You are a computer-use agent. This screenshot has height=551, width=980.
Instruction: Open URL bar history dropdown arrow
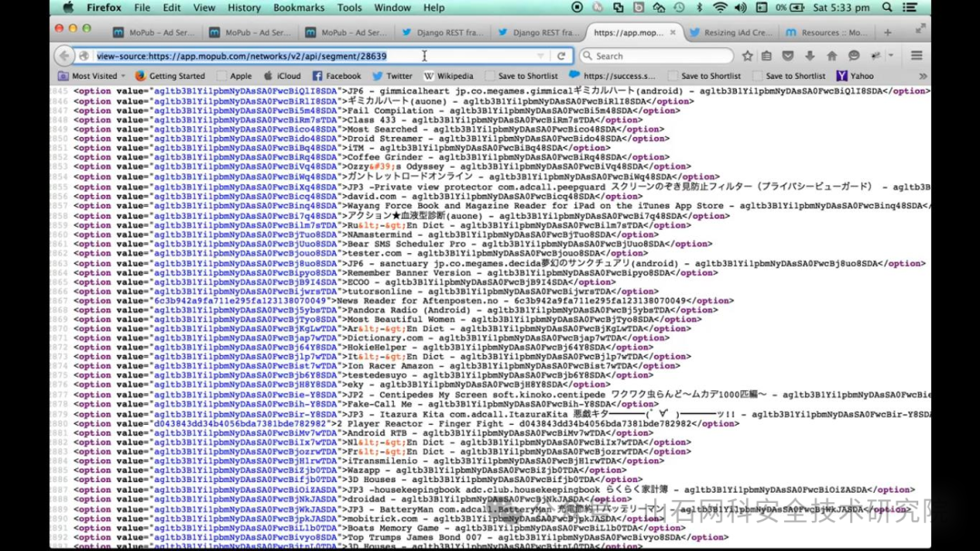click(x=540, y=55)
